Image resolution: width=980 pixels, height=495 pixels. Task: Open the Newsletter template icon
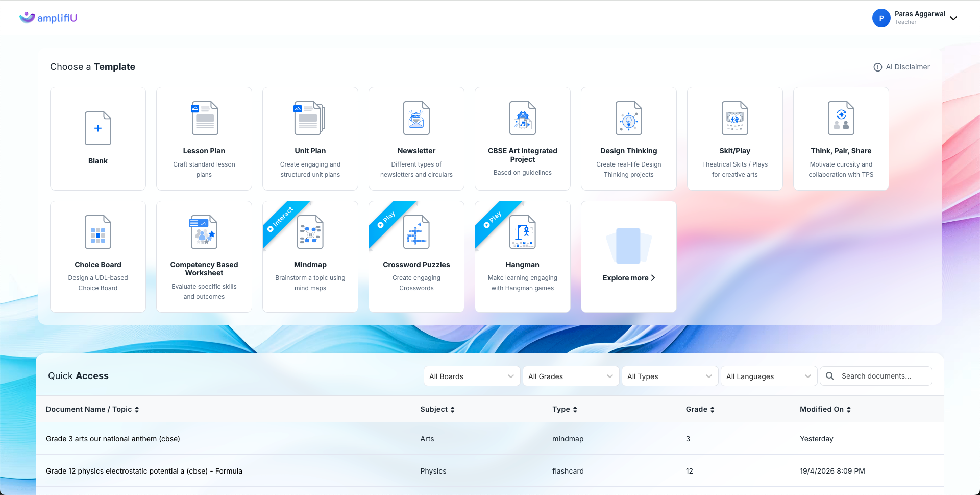click(x=416, y=118)
